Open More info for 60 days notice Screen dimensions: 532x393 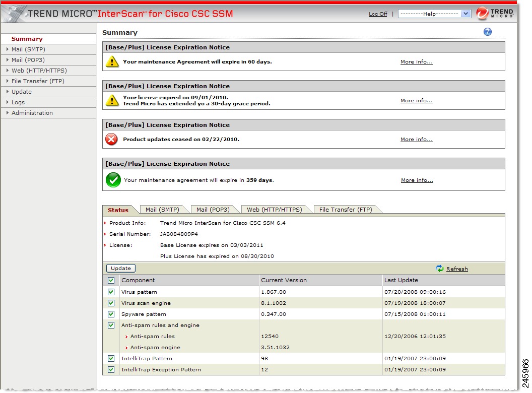coord(416,62)
